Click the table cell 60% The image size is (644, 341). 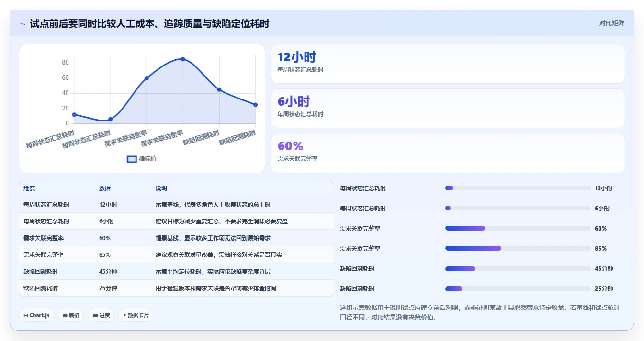point(105,238)
